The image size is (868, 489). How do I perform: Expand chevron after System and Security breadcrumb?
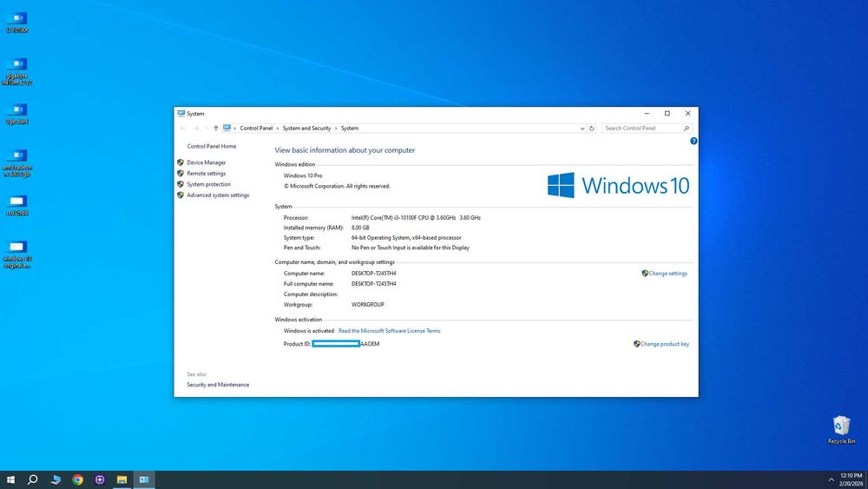click(x=335, y=129)
